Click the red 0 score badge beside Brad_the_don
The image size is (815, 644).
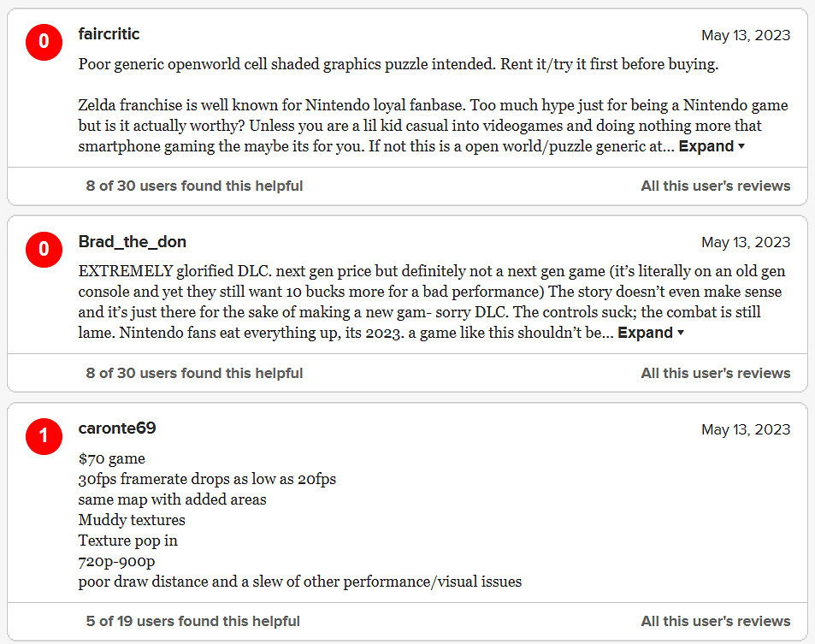click(44, 249)
